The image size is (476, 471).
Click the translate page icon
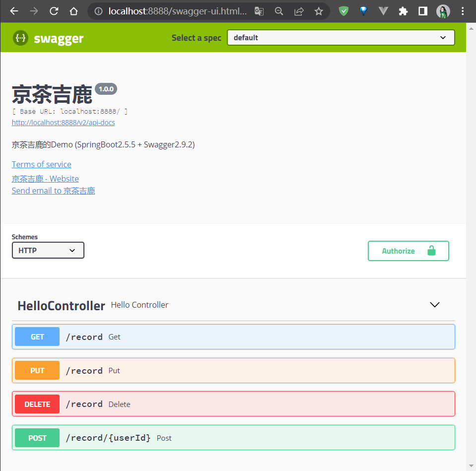click(x=259, y=11)
